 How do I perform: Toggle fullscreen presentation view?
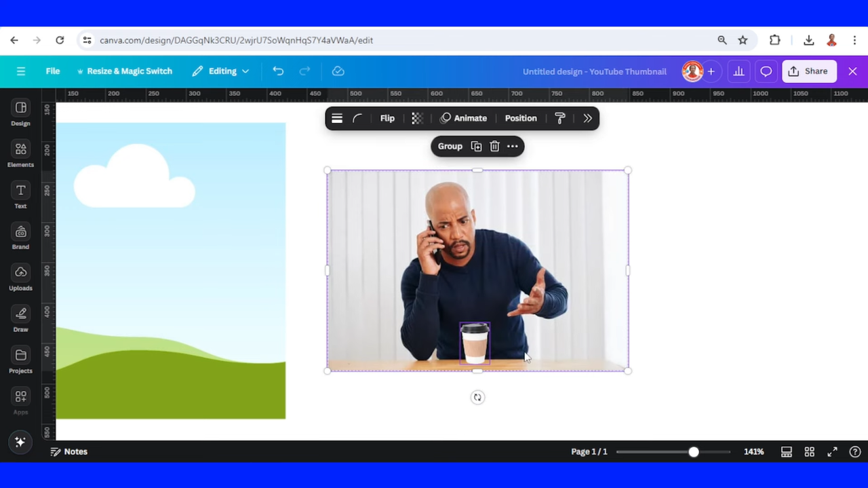(833, 451)
